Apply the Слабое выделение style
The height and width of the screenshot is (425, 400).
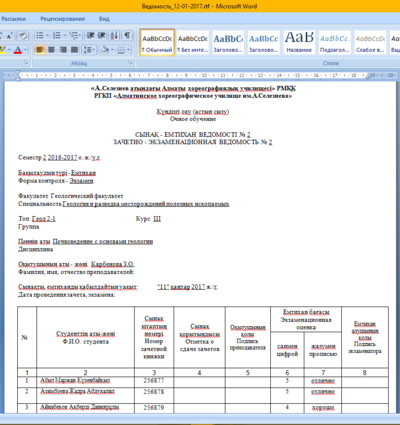pos(370,43)
